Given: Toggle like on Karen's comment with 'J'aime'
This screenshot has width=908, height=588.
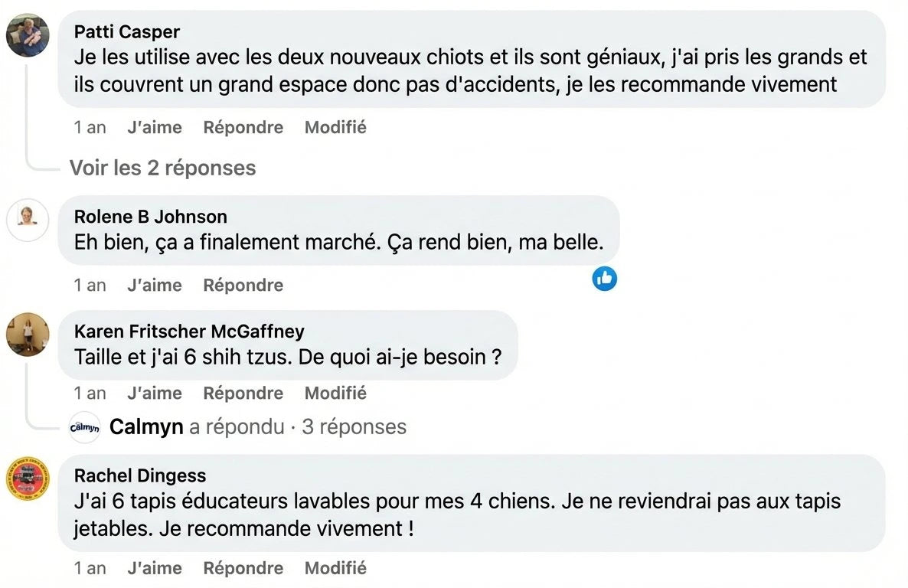Looking at the screenshot, I should coord(155,393).
